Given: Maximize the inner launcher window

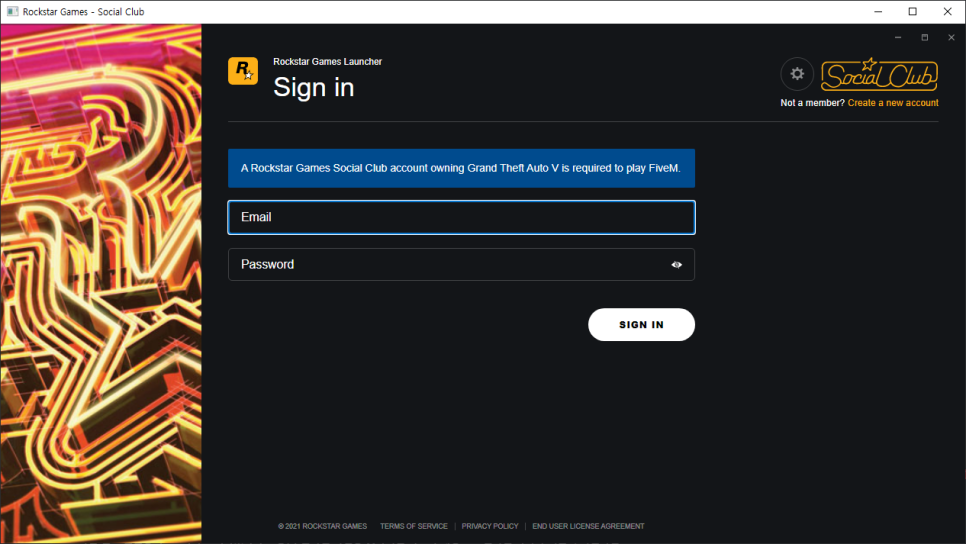Looking at the screenshot, I should (x=924, y=38).
